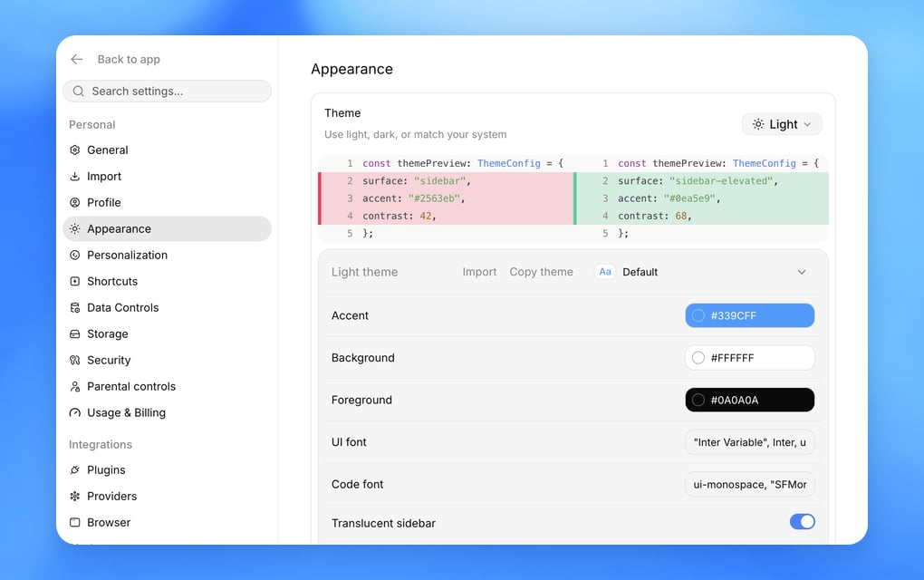Go to Import settings
This screenshot has width=924, height=580.
point(167,176)
